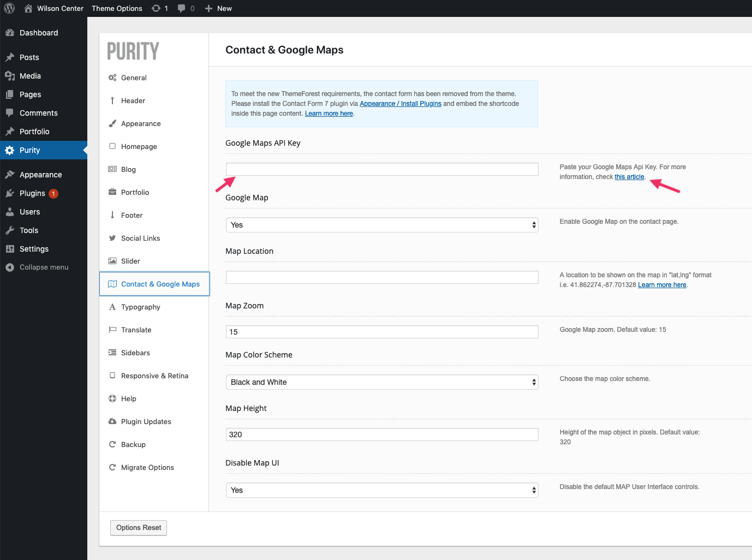Screen dimensions: 752x560
Task: Click the Plugin Updates cloud icon
Action: pyautogui.click(x=112, y=421)
